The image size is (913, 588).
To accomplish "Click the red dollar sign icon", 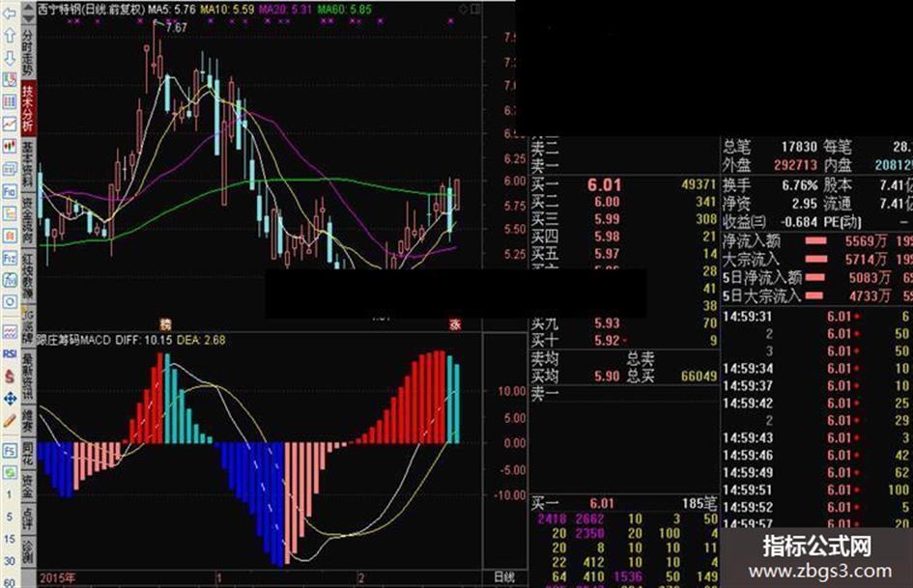I will click(x=10, y=377).
